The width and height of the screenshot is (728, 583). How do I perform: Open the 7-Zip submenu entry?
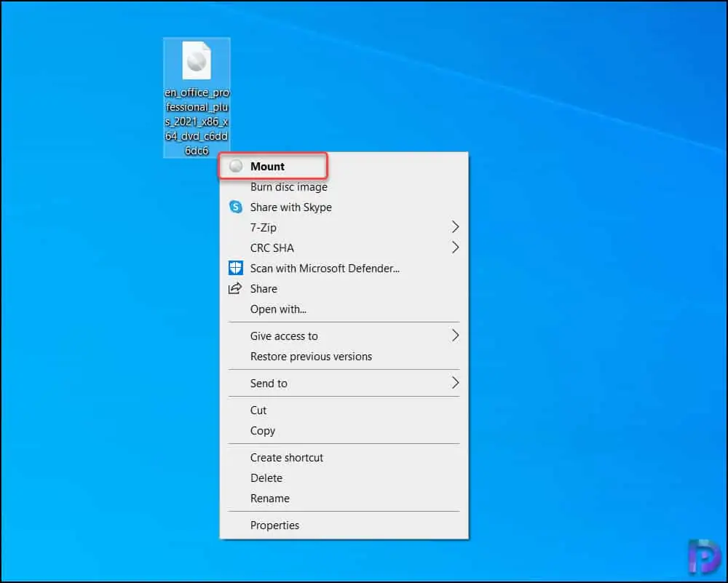(x=344, y=227)
